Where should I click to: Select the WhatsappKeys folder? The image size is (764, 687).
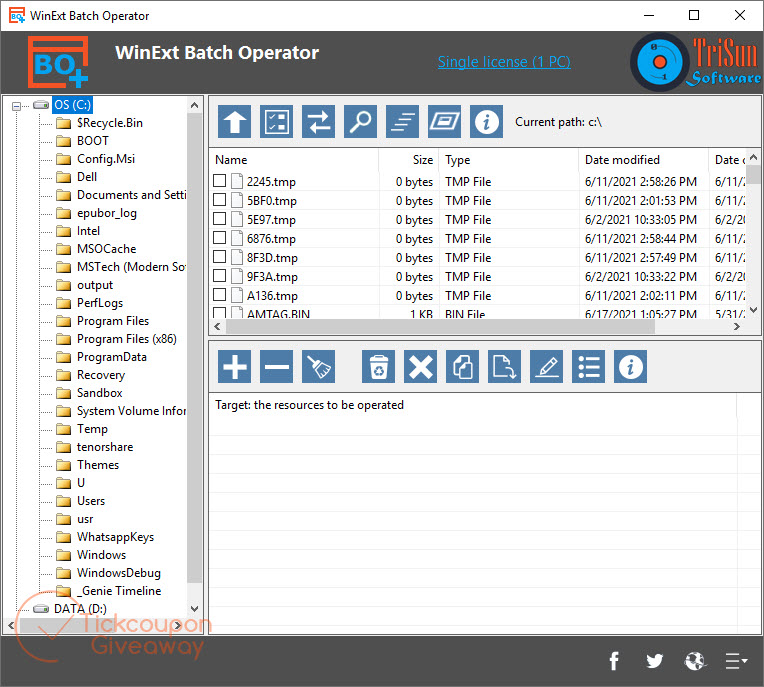coord(115,537)
